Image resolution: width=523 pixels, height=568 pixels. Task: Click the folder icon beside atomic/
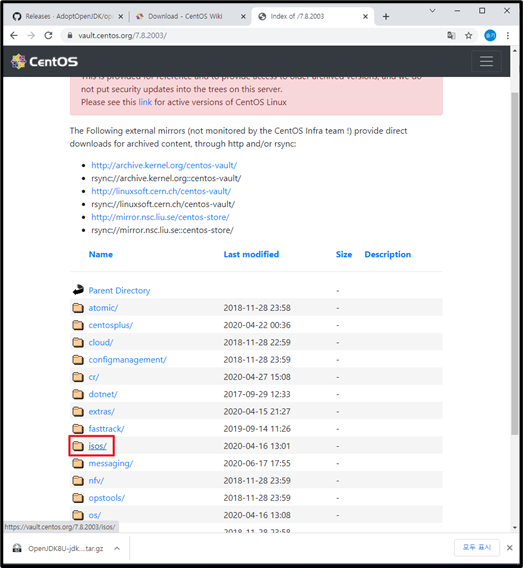click(78, 308)
